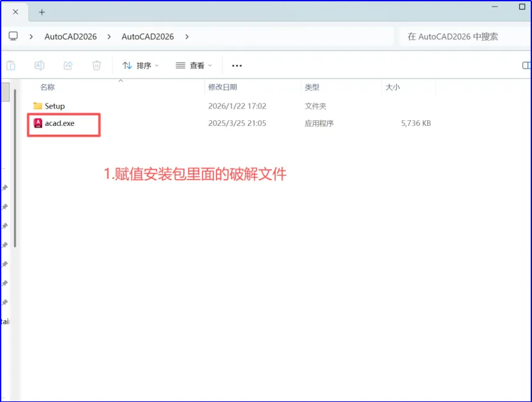Maximize the Explorer window
This screenshot has width=532, height=402.
click(x=522, y=7)
